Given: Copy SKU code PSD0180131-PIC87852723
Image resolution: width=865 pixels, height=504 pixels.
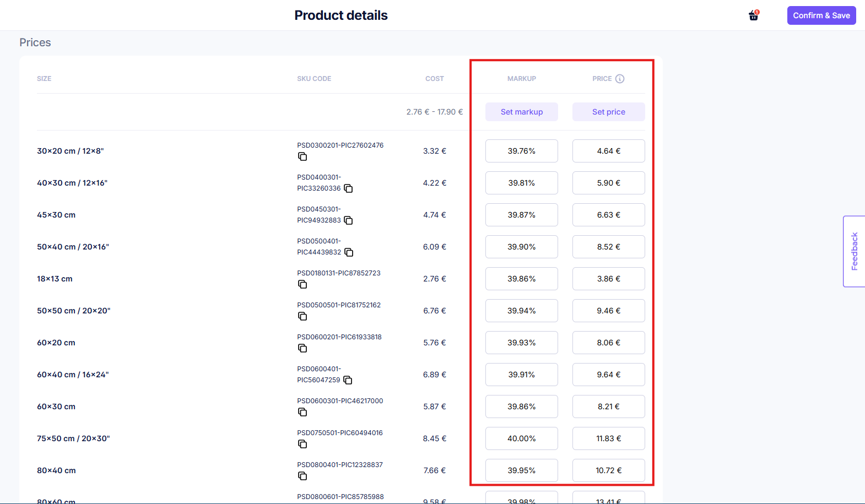Looking at the screenshot, I should click(x=302, y=284).
